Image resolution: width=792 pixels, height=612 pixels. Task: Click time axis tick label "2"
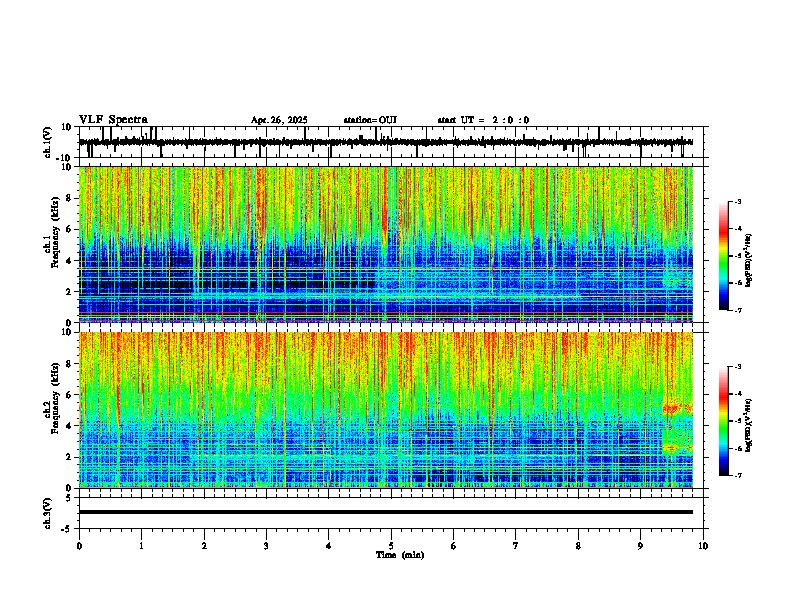pos(204,546)
